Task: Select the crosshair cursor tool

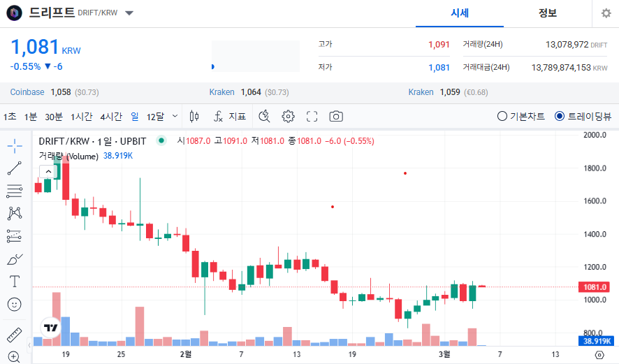Action: pyautogui.click(x=15, y=146)
